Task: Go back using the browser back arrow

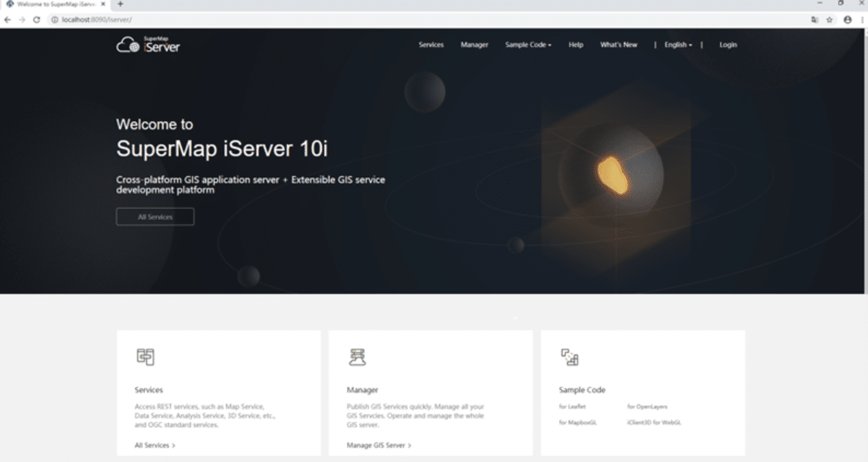Action: tap(7, 20)
